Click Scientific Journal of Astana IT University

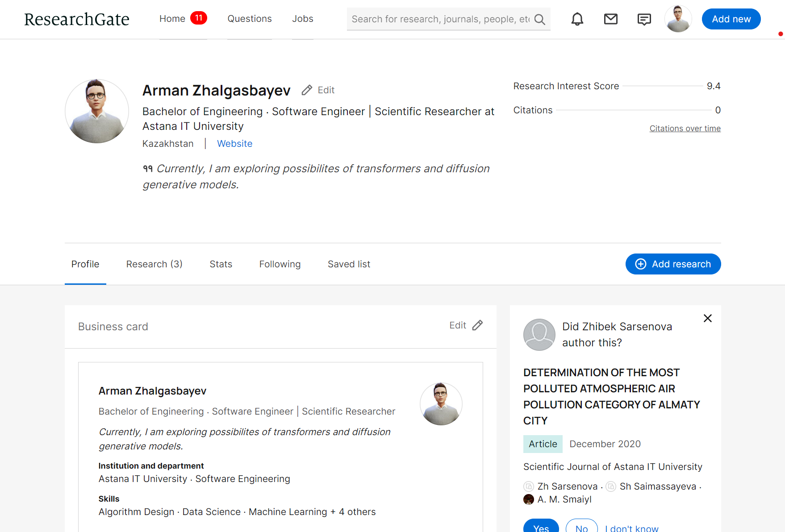click(613, 467)
